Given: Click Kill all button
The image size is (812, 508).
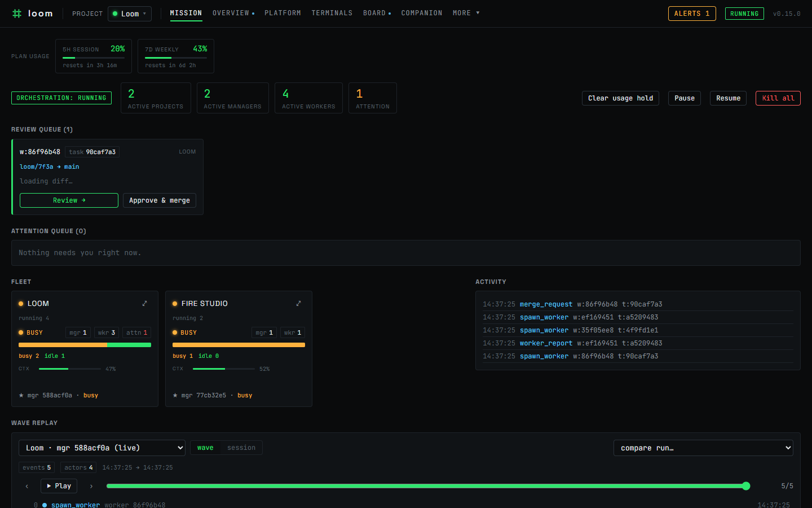Looking at the screenshot, I should point(778,98).
